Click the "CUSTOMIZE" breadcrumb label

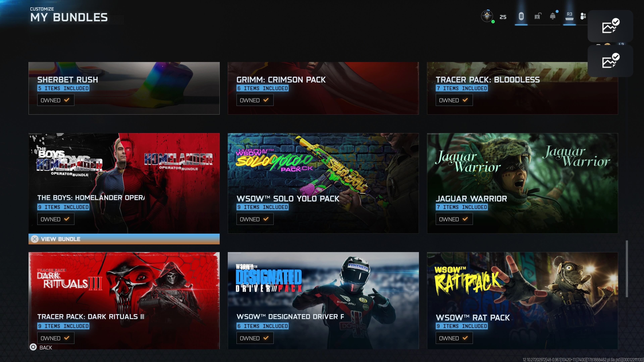[42, 9]
